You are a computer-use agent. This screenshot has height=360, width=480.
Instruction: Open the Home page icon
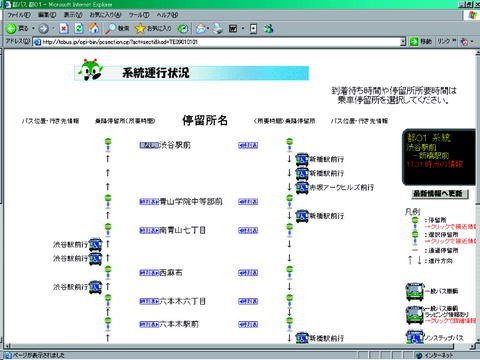click(94, 28)
